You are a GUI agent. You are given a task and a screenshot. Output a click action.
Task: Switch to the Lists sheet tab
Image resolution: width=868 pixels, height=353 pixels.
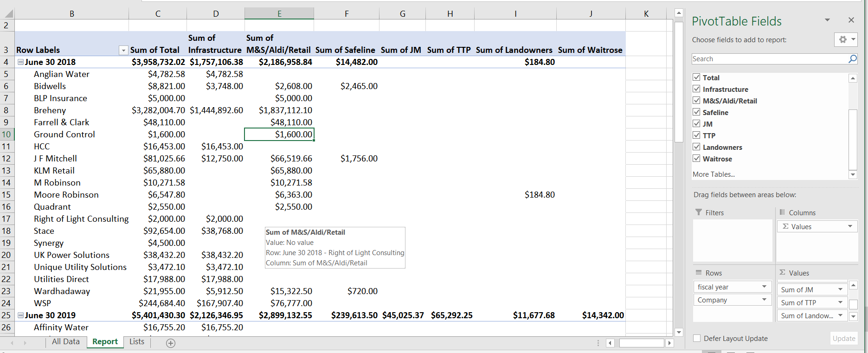(x=137, y=341)
